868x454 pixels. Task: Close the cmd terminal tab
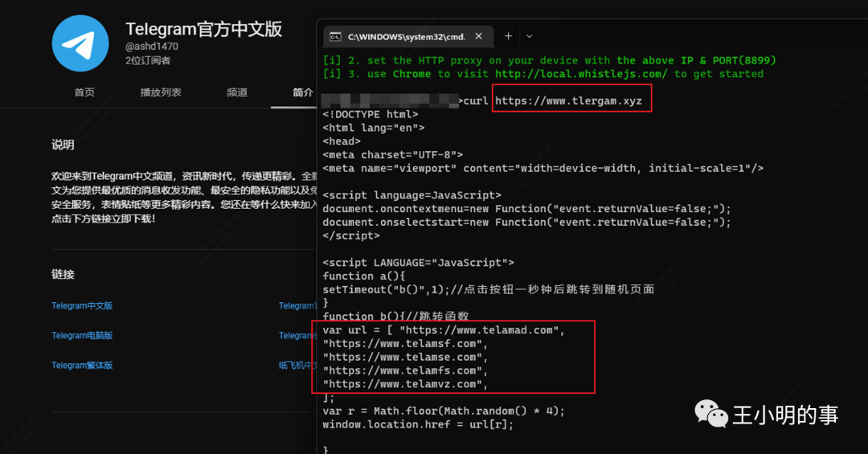[x=478, y=36]
